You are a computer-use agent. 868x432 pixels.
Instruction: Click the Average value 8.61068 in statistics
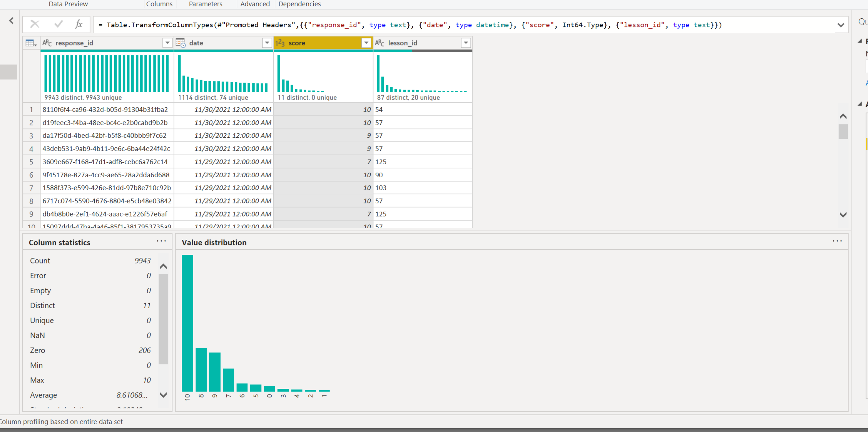[132, 395]
